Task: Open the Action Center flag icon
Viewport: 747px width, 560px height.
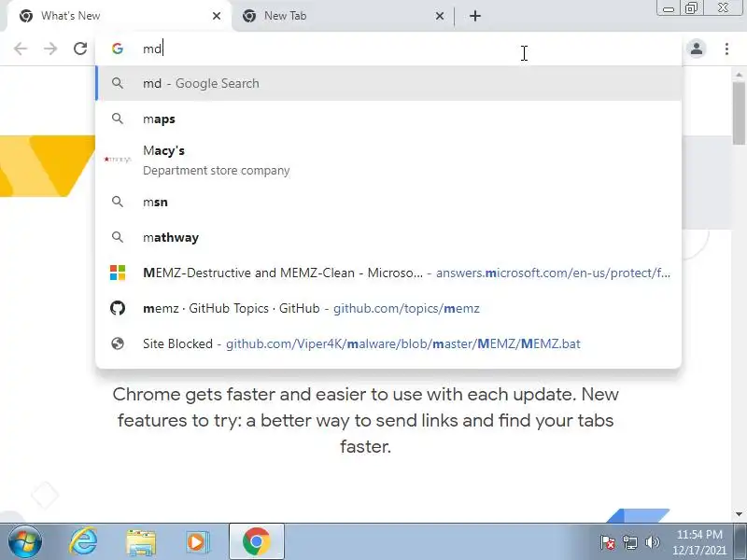Action: tap(608, 542)
